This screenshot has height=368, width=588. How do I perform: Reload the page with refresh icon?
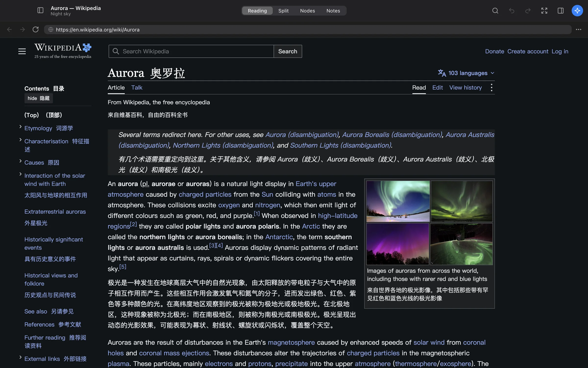click(36, 29)
